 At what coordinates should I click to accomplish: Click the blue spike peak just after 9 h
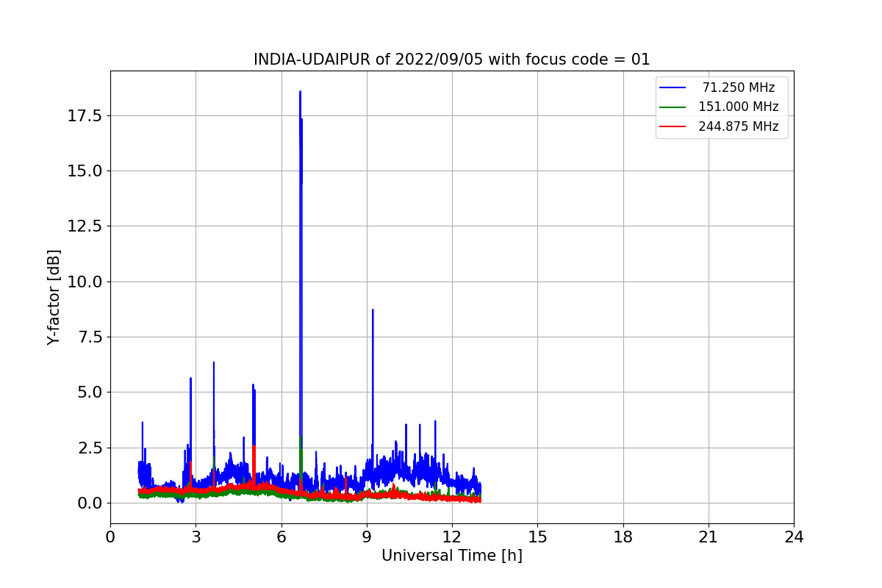[373, 310]
